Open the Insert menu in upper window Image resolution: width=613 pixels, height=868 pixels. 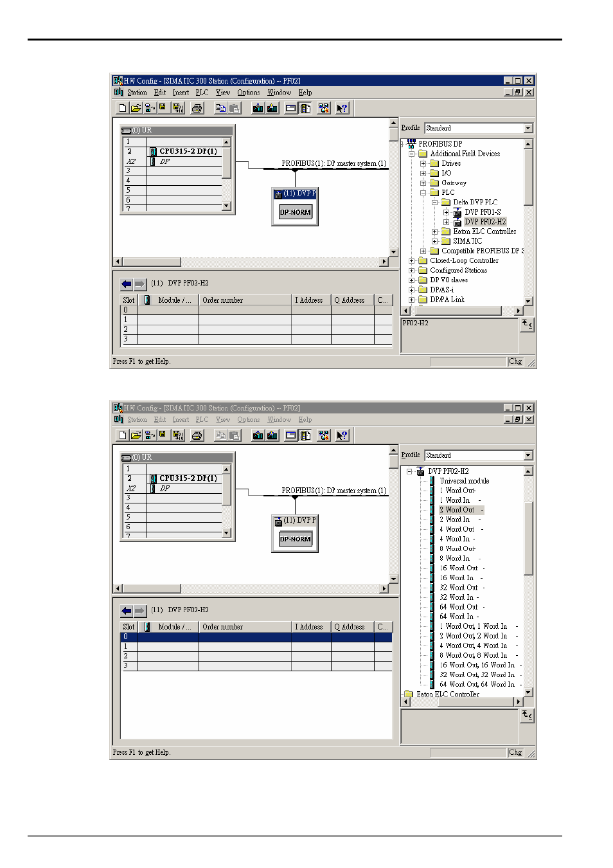[181, 93]
